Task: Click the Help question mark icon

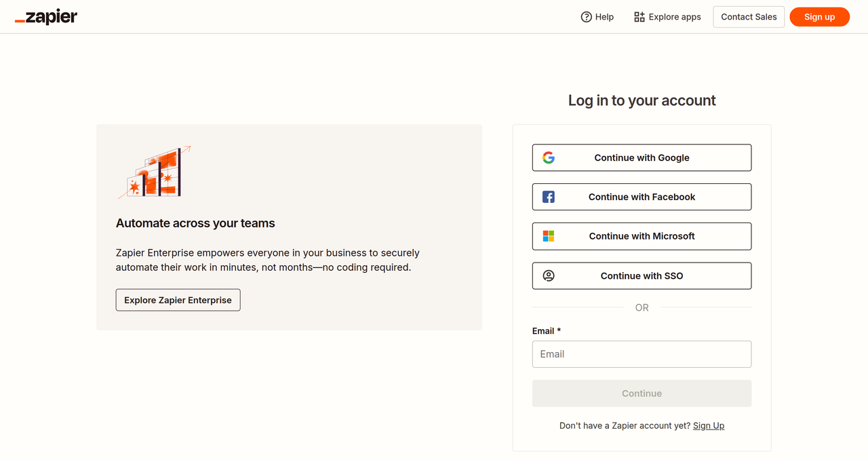Action: tap(587, 17)
